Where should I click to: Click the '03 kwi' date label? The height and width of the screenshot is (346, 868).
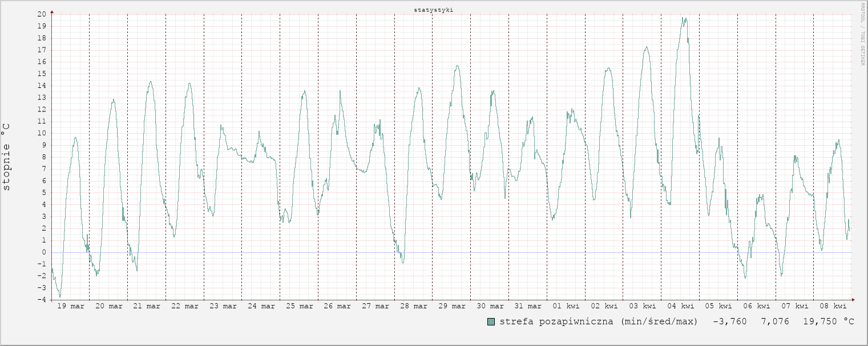(643, 306)
